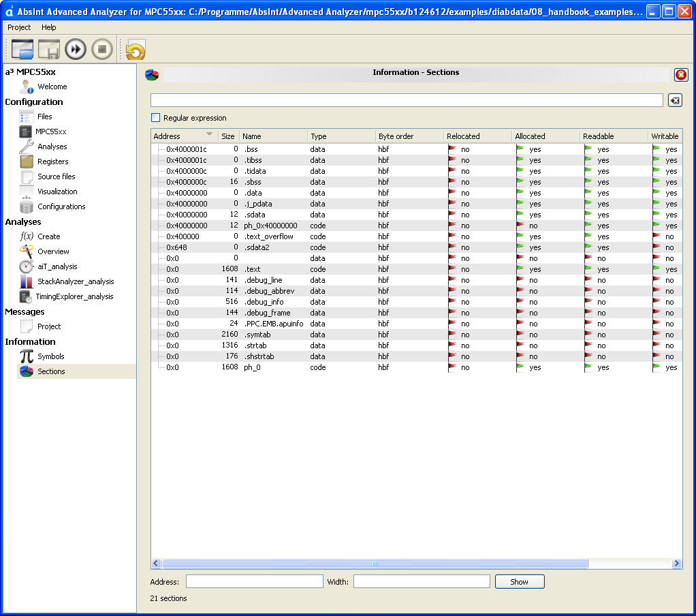Viewport: 696px width, 616px height.
Task: Open the Visualization icon
Action: pyautogui.click(x=27, y=191)
